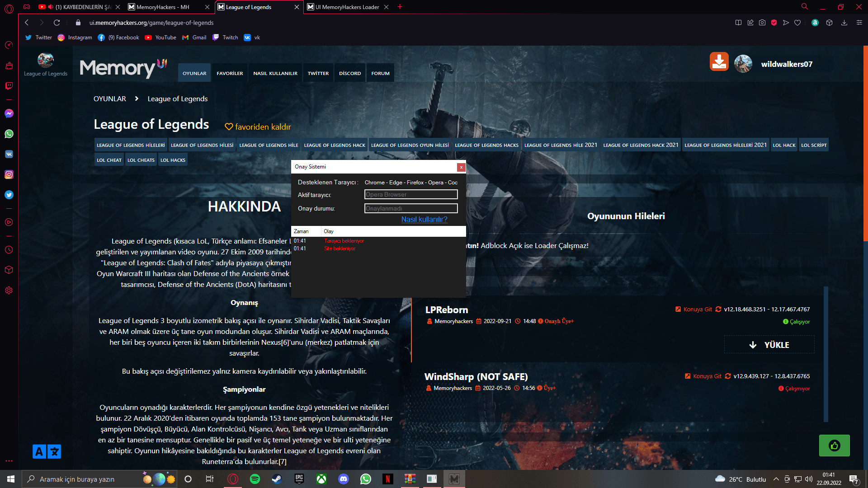Open the League of Legends sidebar shortcut
868x488 pixels.
(46, 64)
